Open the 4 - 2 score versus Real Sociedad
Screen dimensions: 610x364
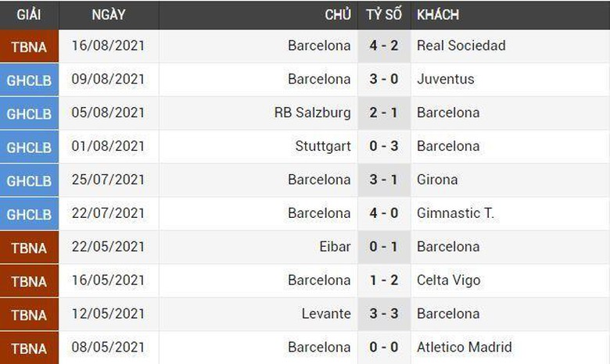click(384, 46)
